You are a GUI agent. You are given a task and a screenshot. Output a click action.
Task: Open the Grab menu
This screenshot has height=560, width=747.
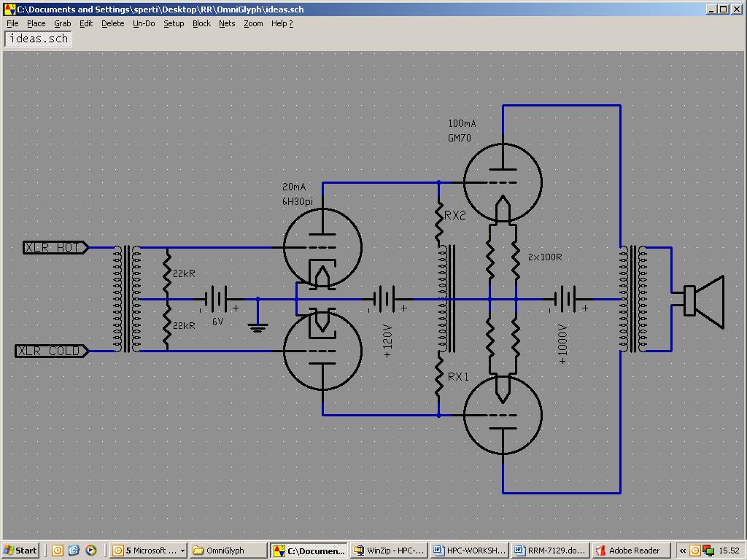pos(63,23)
